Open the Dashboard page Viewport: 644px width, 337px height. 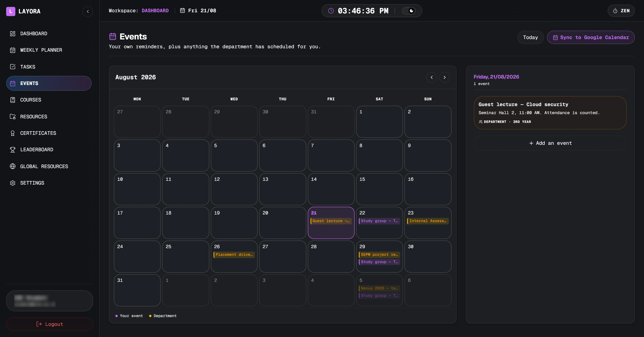click(49, 34)
